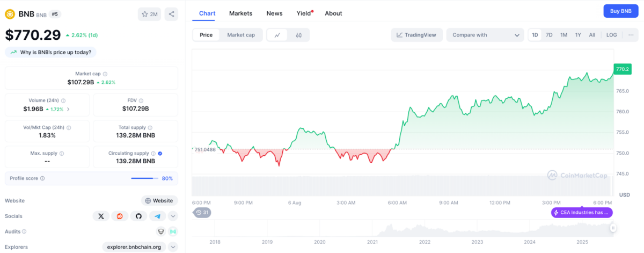Show Vol/Mkt Cap info icon
The width and height of the screenshot is (644, 253).
pos(69,127)
